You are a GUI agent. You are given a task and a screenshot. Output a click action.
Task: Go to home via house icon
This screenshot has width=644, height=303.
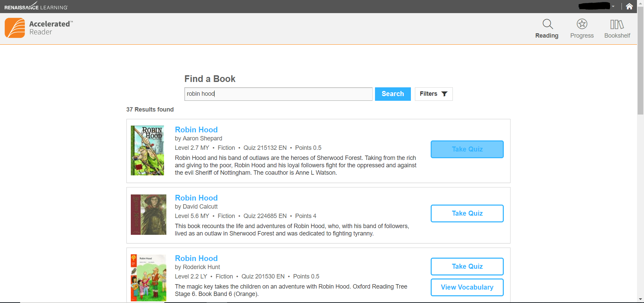click(629, 6)
